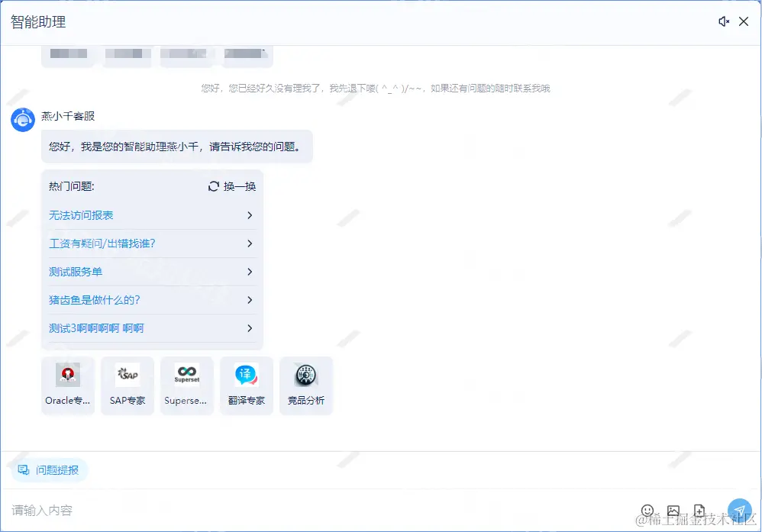The image size is (762, 532).
Task: Choose the 翻译专家 translation agent
Action: click(x=246, y=385)
